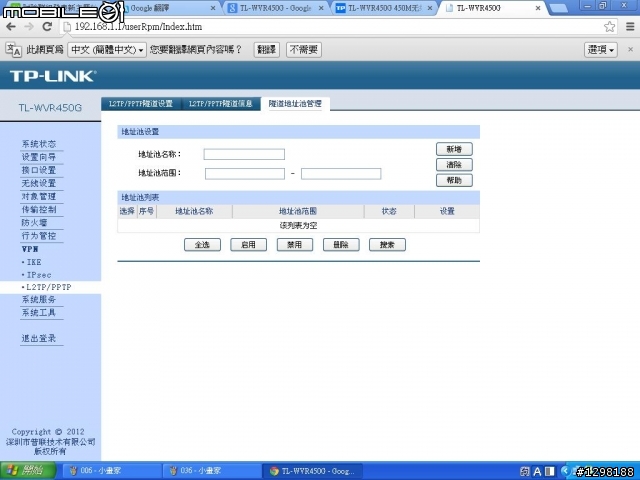Open the Chrome menu icon
The image size is (640, 480).
[630, 27]
